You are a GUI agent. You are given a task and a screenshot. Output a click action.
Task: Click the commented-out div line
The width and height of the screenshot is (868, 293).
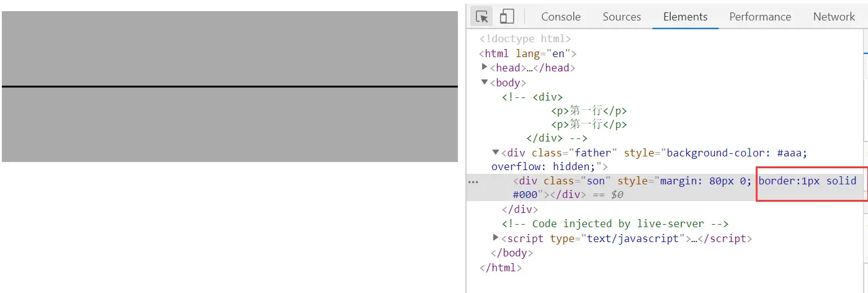tap(532, 97)
